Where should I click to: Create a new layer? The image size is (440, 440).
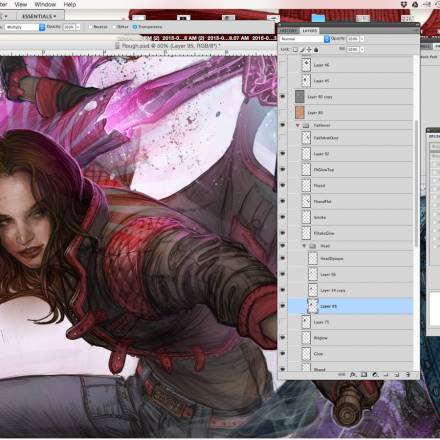pyautogui.click(x=397, y=375)
